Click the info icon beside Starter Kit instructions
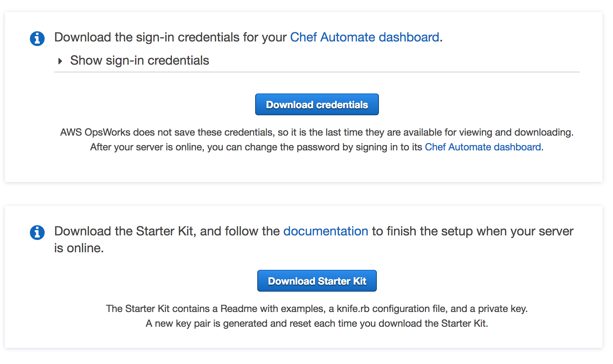The image size is (613, 364). tap(37, 232)
